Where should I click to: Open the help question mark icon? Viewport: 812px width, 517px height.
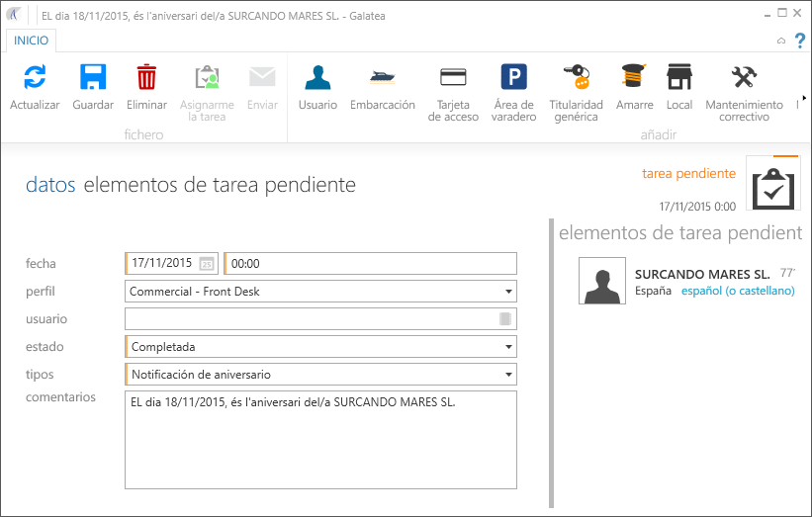(x=800, y=41)
